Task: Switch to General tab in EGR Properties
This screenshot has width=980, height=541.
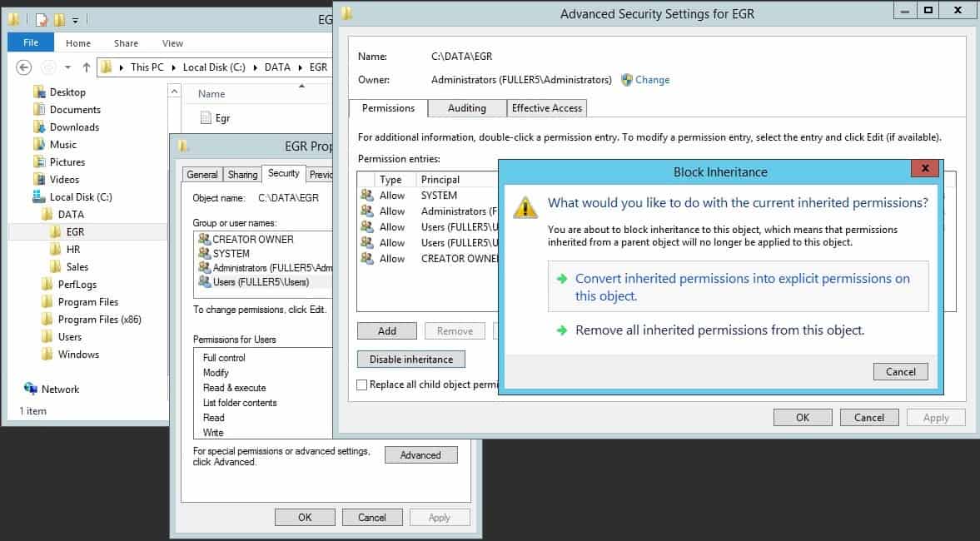Action: (202, 175)
